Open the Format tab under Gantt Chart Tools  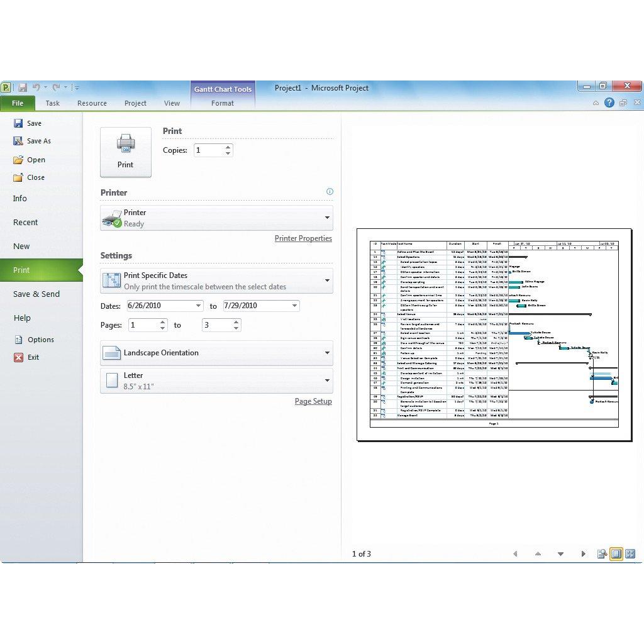click(222, 103)
